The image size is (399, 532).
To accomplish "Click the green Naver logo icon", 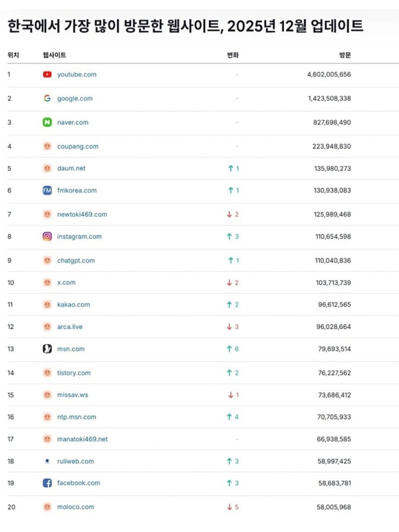I will (47, 122).
